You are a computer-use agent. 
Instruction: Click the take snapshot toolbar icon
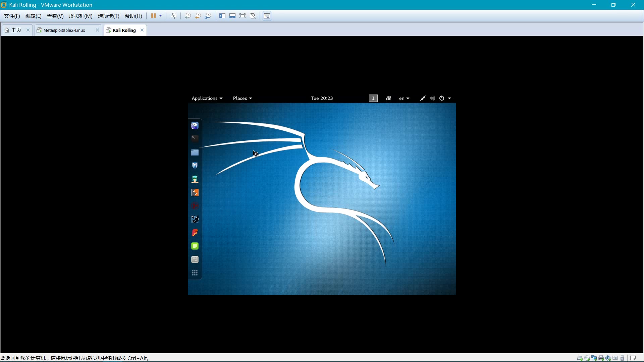(x=188, y=16)
